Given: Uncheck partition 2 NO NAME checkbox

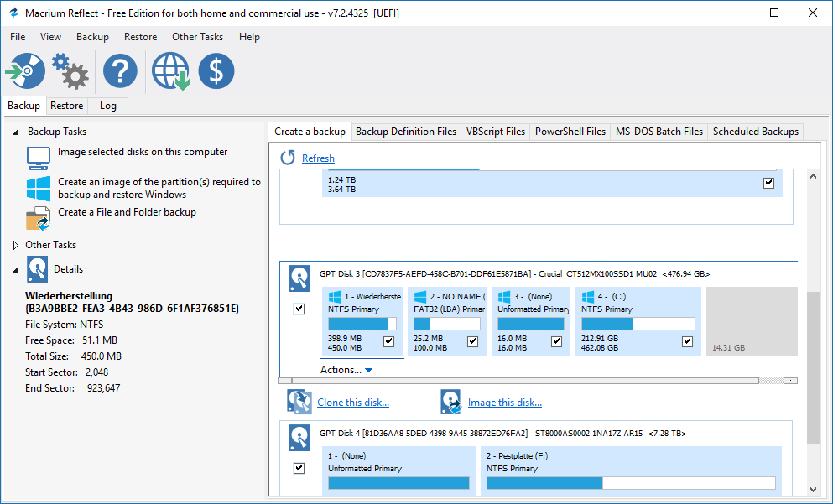Looking at the screenshot, I should point(473,341).
